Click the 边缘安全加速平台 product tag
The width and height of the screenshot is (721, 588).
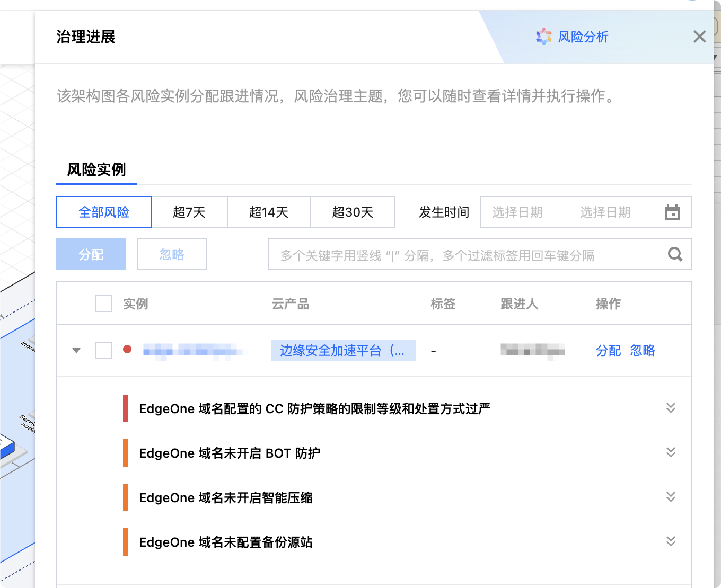pos(343,350)
